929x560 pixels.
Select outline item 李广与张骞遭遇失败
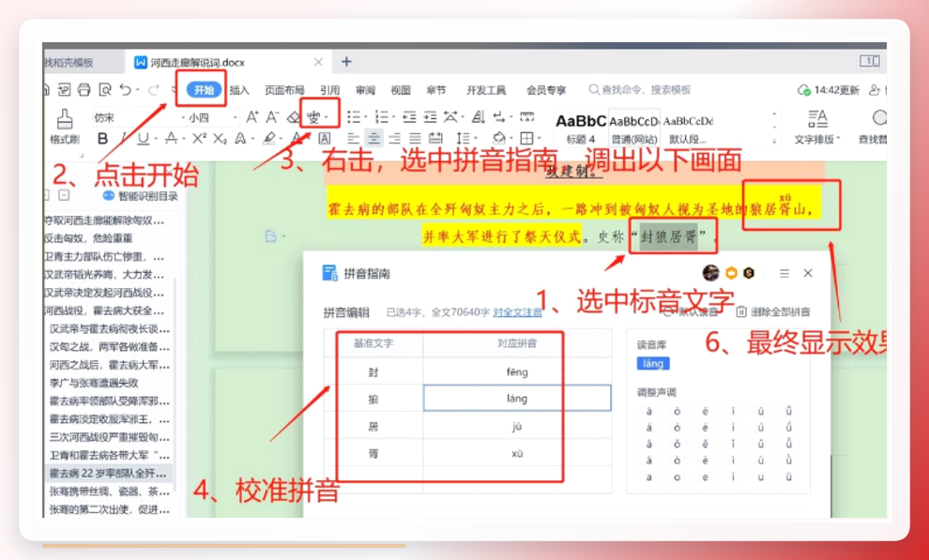coord(94,383)
